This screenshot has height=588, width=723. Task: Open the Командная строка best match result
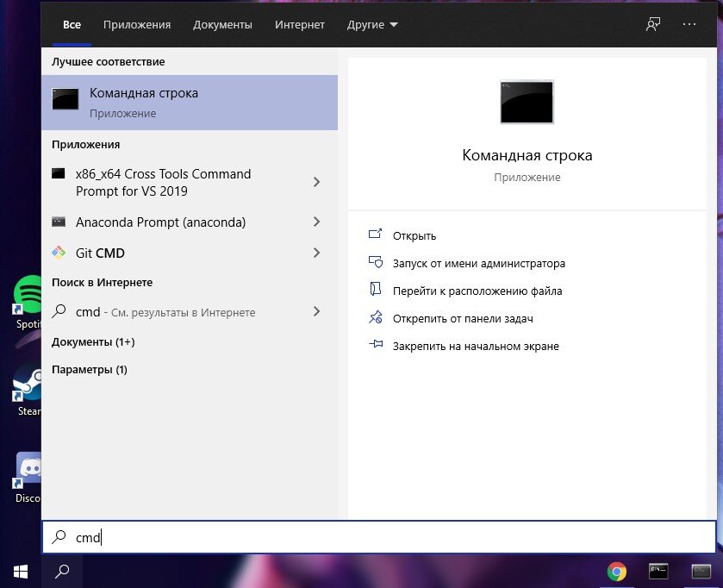click(x=190, y=103)
